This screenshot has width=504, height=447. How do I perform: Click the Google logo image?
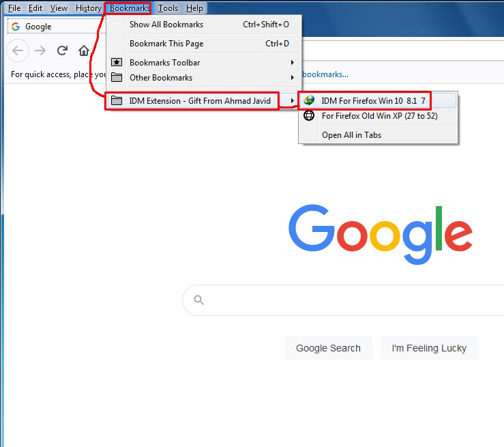coord(381,235)
